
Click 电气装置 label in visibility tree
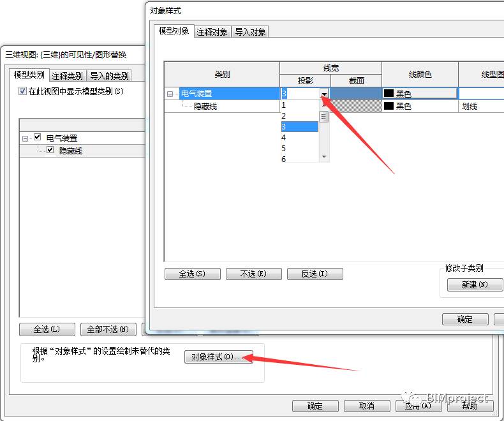(62, 138)
